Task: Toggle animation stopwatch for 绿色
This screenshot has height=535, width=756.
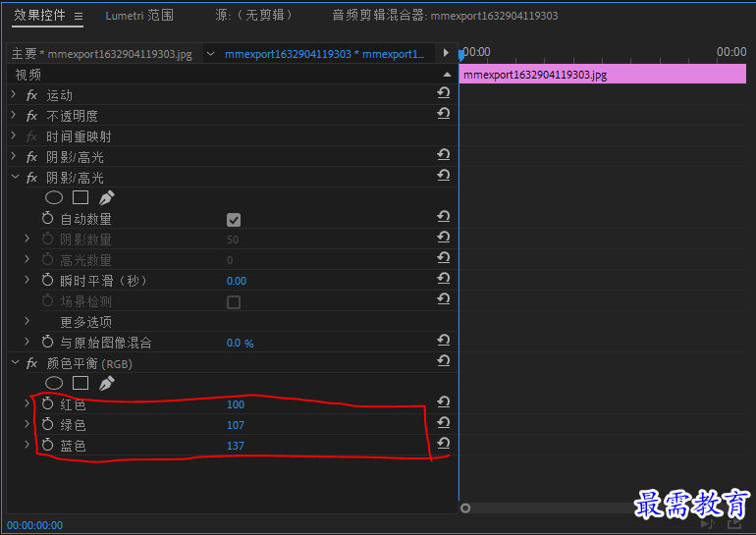Action: (47, 424)
